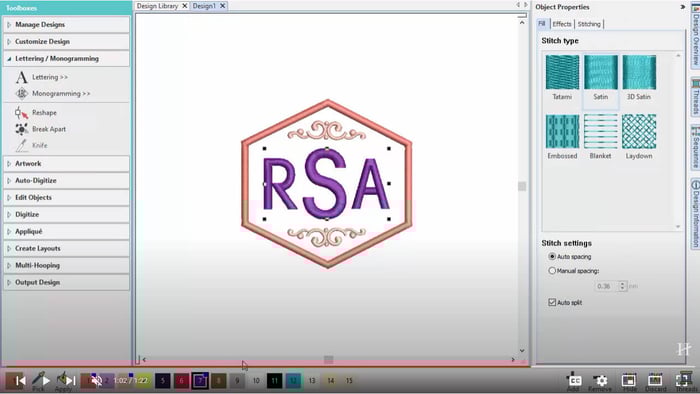This screenshot has height=394, width=700.
Task: Toggle closed captions CC icon
Action: pos(575,381)
